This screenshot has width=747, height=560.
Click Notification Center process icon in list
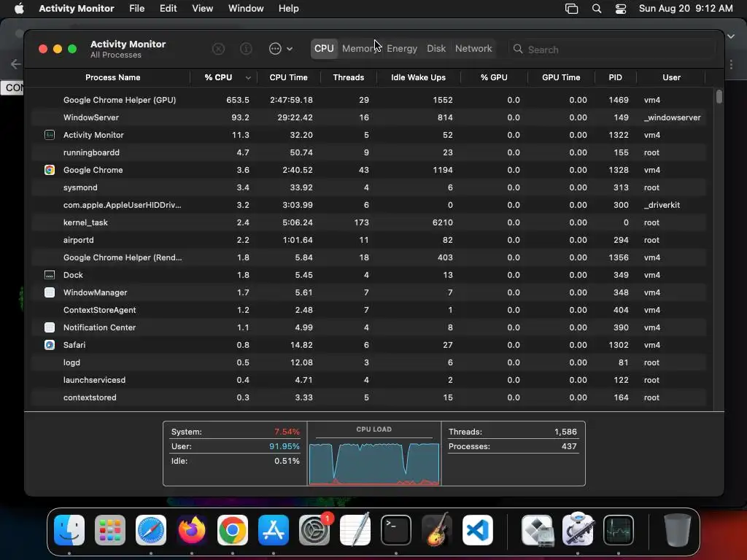pos(50,327)
